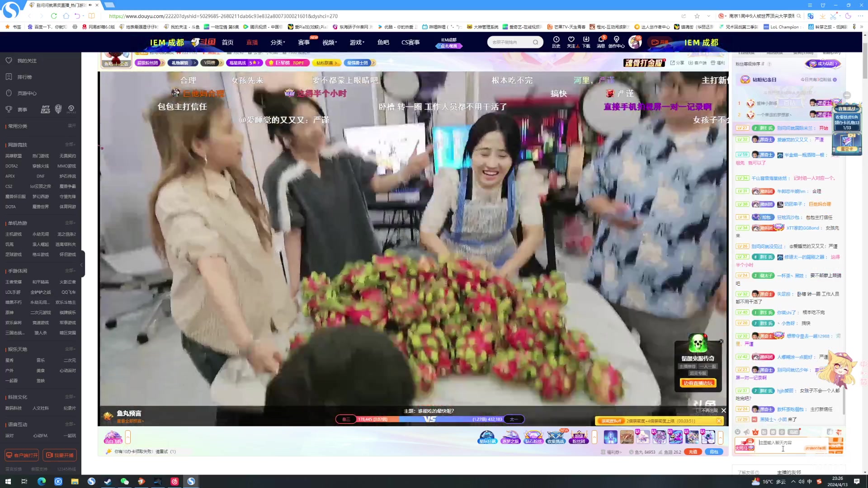Open CS赛事 in the top navigation
This screenshot has width=868, height=488.
(410, 42)
